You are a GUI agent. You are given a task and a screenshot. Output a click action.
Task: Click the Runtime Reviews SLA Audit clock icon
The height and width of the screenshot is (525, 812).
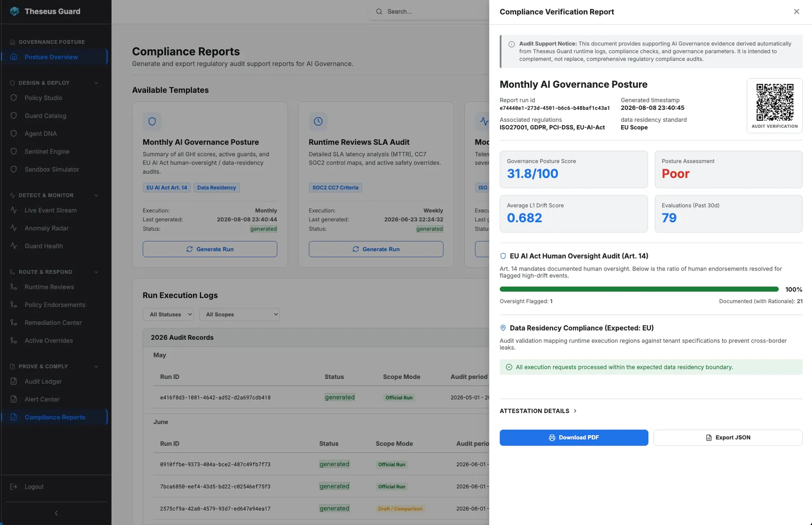318,121
